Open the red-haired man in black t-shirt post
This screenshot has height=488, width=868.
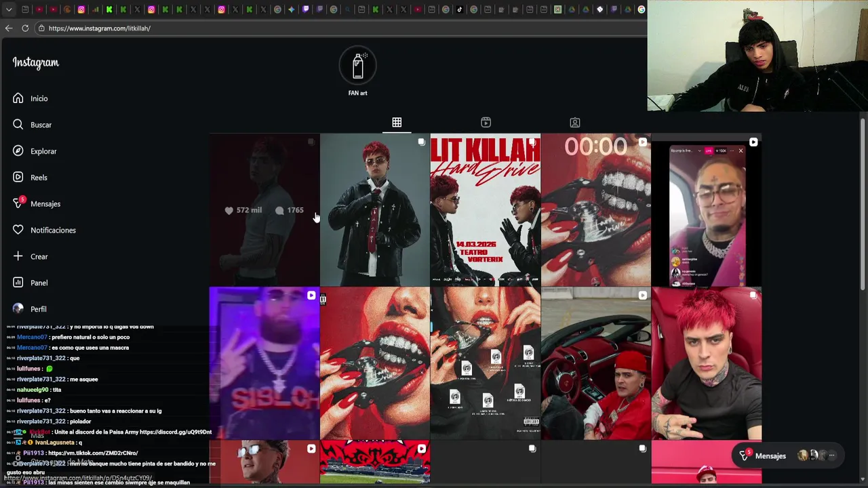pyautogui.click(x=707, y=363)
